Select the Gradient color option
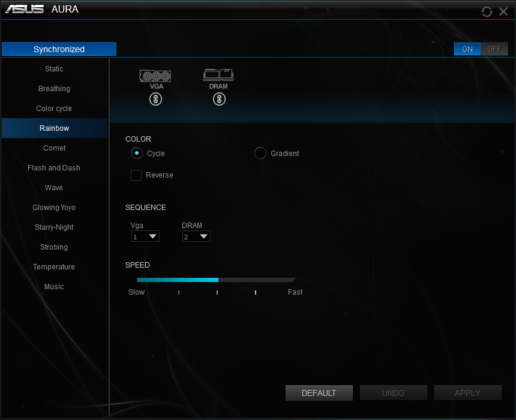The width and height of the screenshot is (516, 420). coord(260,153)
